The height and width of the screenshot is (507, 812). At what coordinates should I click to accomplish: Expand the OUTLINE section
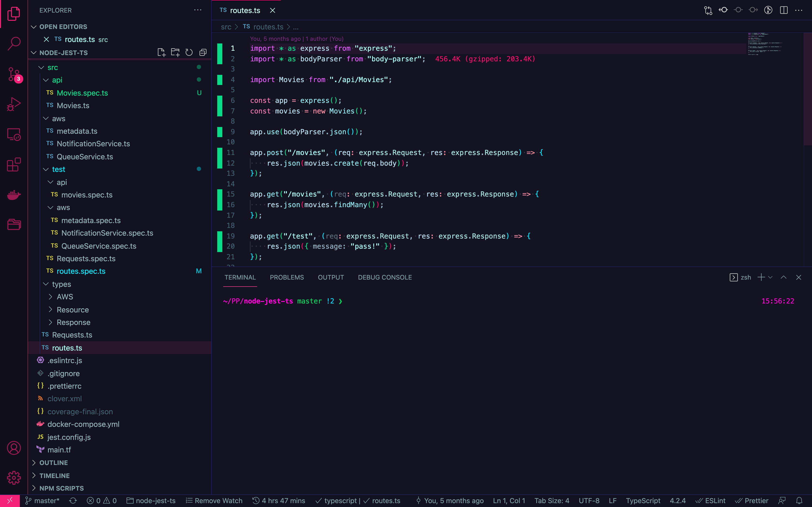click(x=53, y=463)
